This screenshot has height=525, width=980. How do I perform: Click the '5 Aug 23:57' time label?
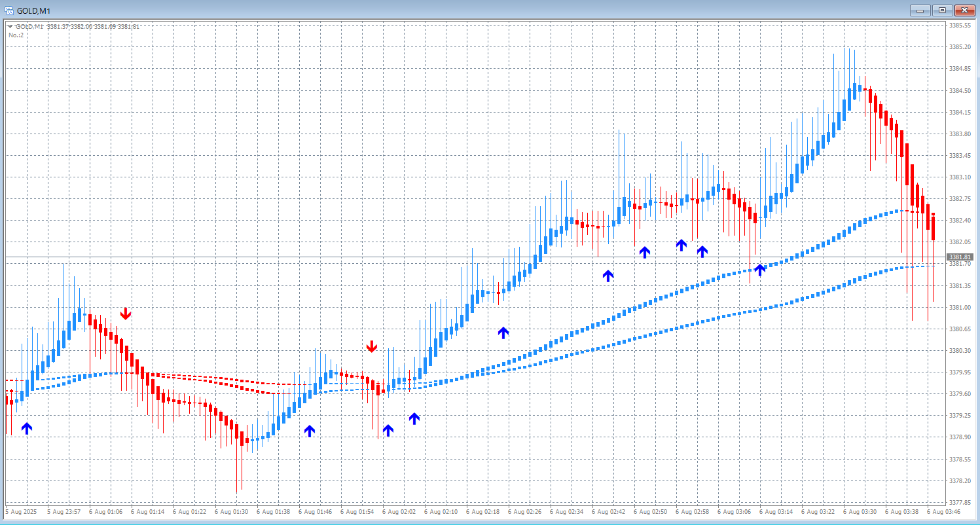coord(64,511)
